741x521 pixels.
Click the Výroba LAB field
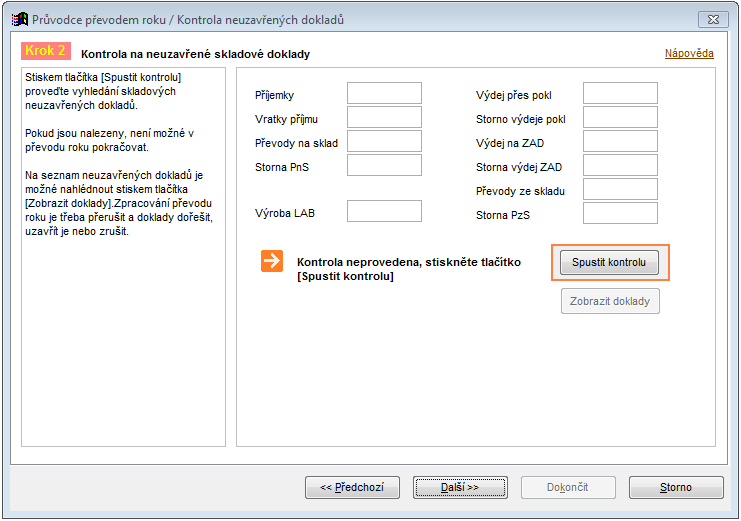384,211
